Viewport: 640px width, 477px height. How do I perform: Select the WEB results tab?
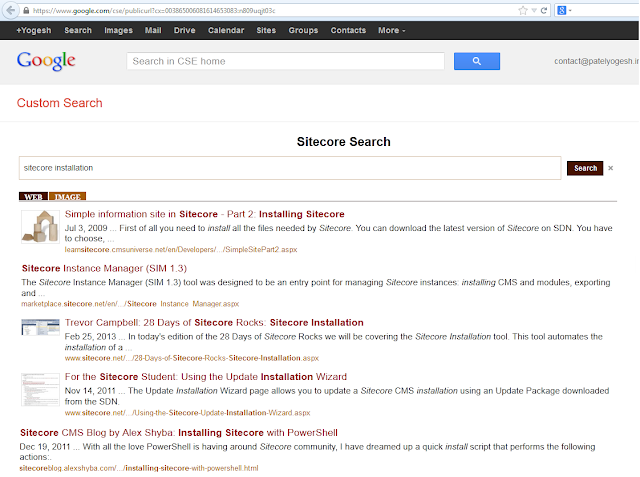tap(33, 196)
